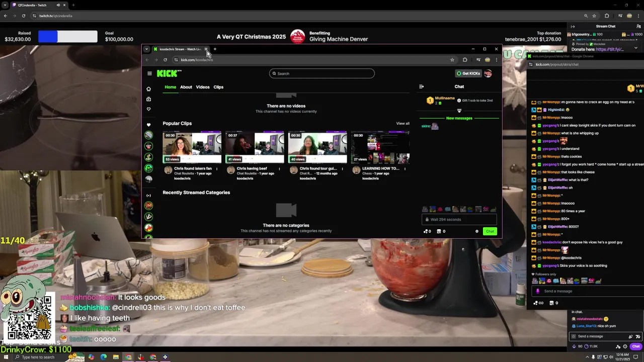Mute the QTCinderella Twitch tab audio
This screenshot has height=362, width=644.
tap(58, 5)
